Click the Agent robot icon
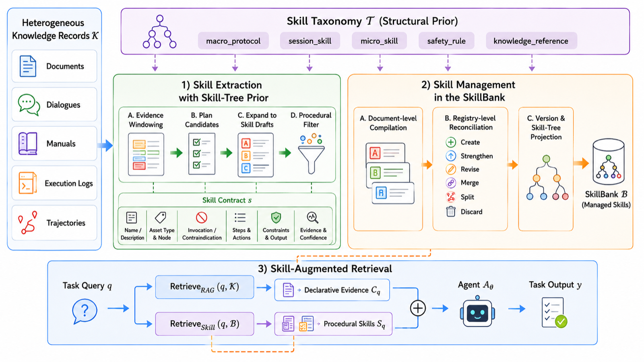The height and width of the screenshot is (362, 644). (x=477, y=311)
